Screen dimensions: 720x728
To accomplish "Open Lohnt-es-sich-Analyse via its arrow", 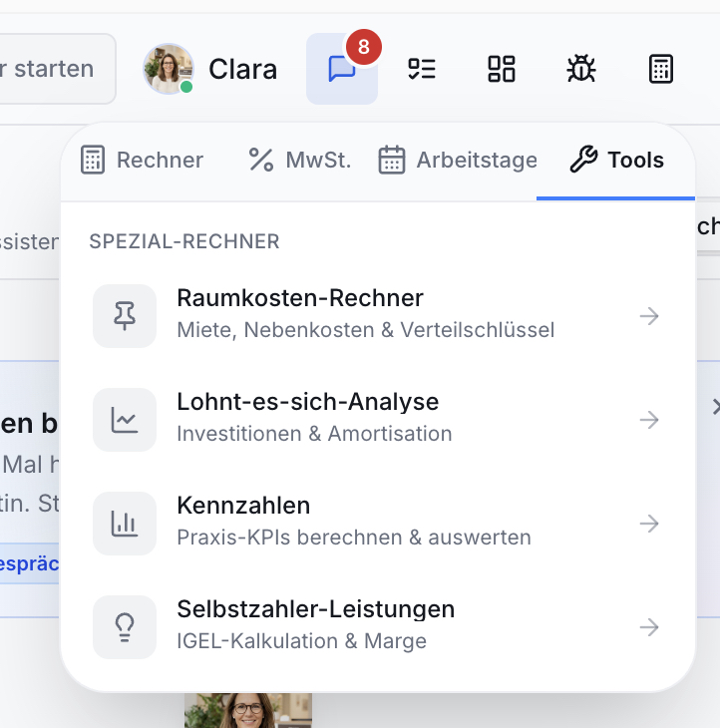I will [649, 420].
